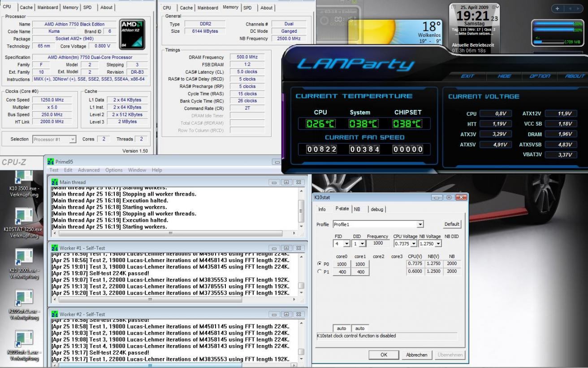Screen dimensions: 588x368
Task: Open the Test menu in Prime95
Action: coord(54,170)
